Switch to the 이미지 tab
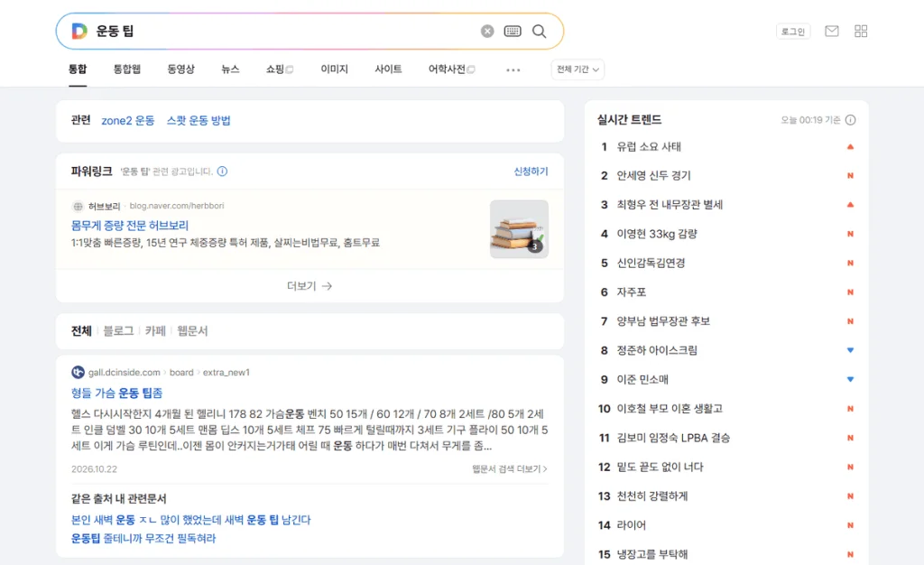The height and width of the screenshot is (565, 924). pos(334,69)
